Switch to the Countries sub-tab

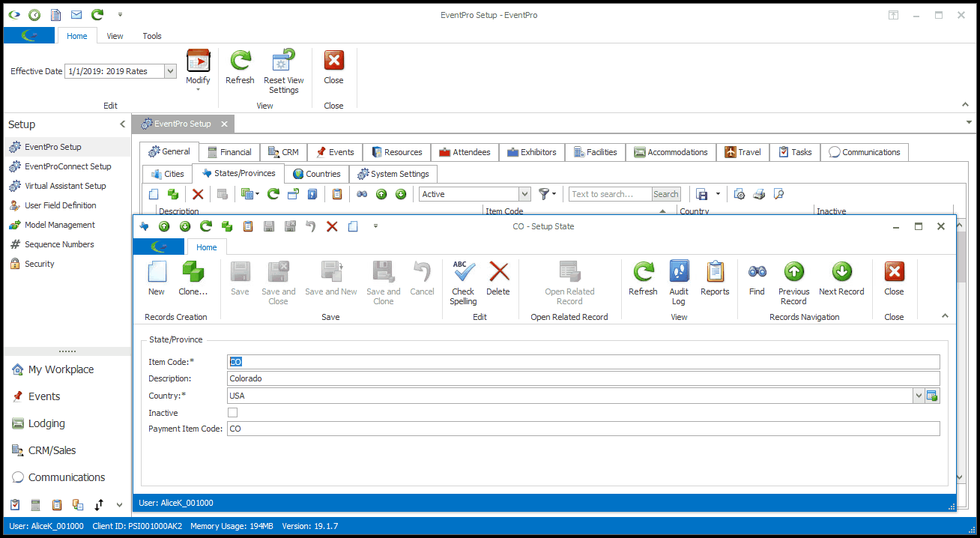[316, 174]
